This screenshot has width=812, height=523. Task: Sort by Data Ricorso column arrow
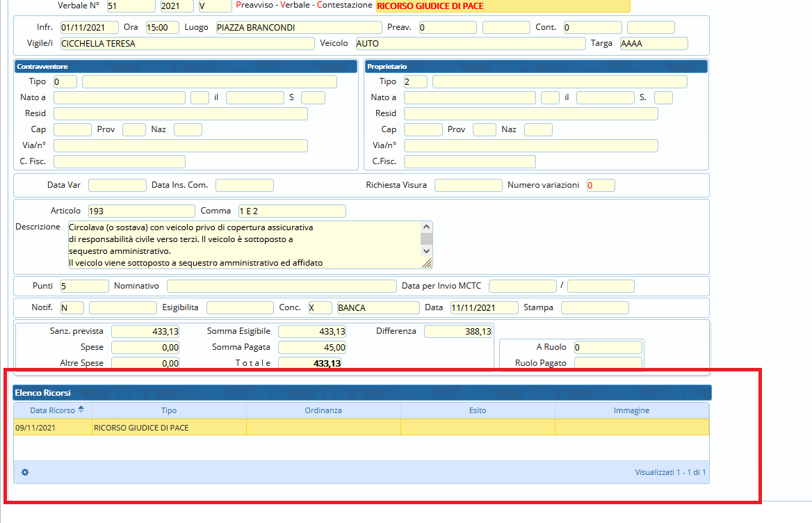pos(81,410)
